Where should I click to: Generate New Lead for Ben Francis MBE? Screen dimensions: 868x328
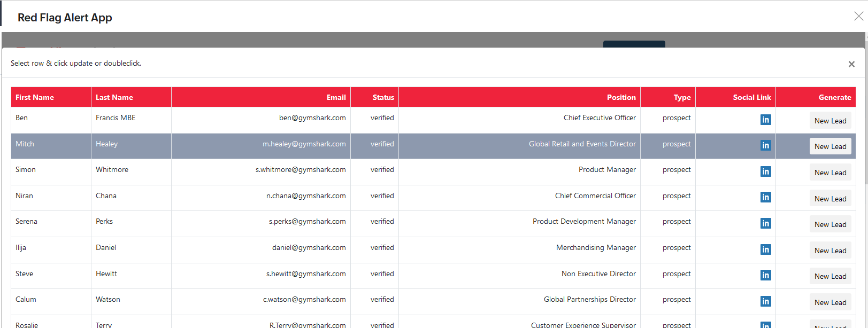click(830, 121)
